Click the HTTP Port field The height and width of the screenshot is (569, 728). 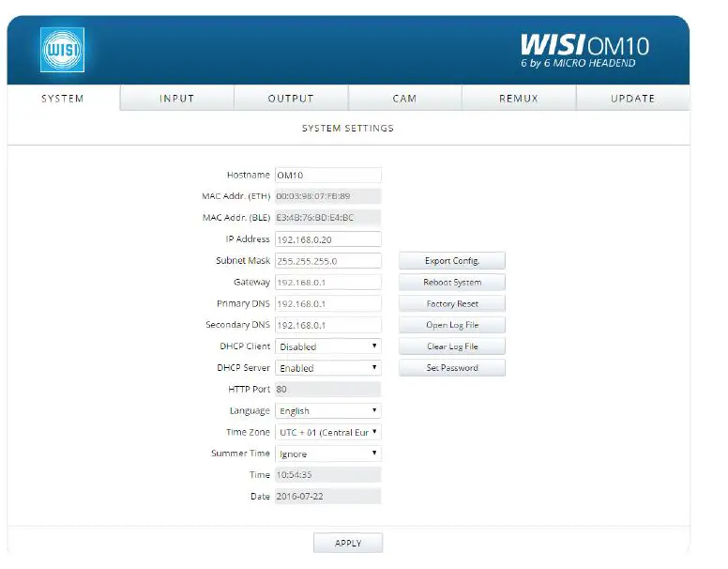coord(328,389)
